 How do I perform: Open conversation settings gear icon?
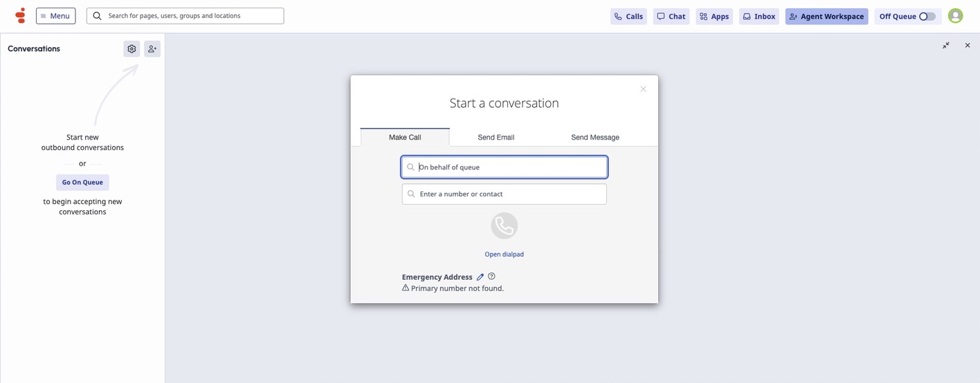tap(131, 49)
